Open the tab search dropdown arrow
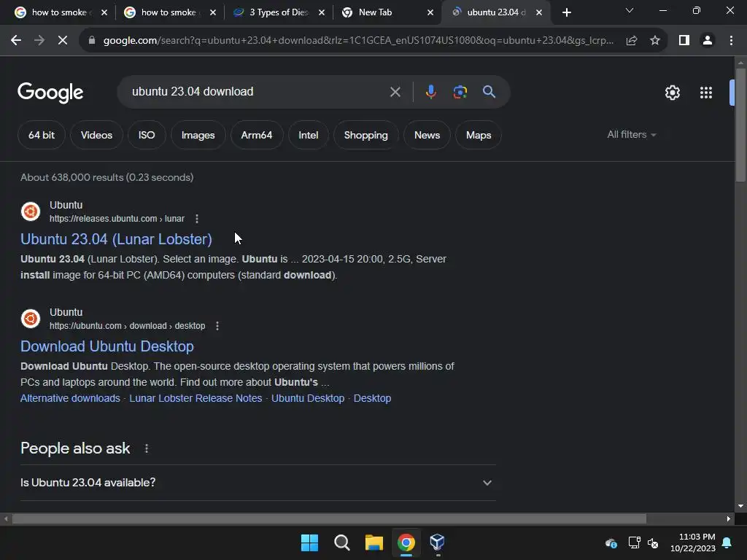 click(630, 10)
